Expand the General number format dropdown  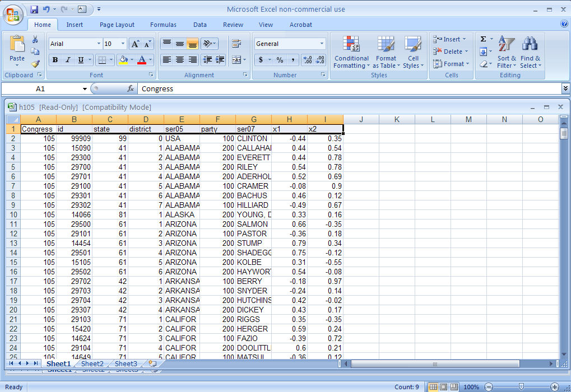pos(322,44)
